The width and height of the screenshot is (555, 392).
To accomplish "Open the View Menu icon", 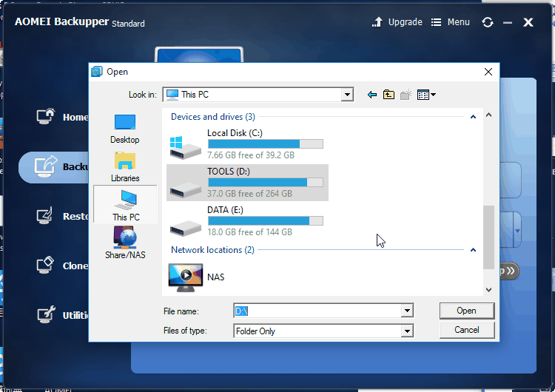I will (426, 95).
